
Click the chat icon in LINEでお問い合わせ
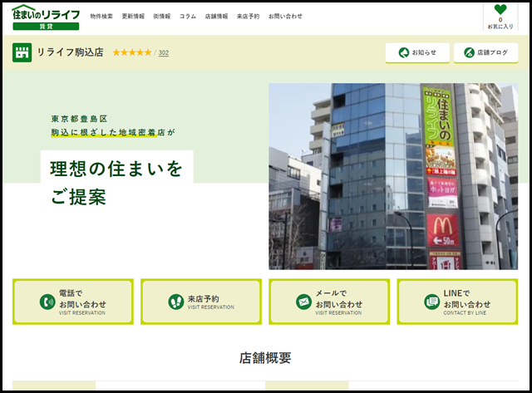pyautogui.click(x=432, y=302)
